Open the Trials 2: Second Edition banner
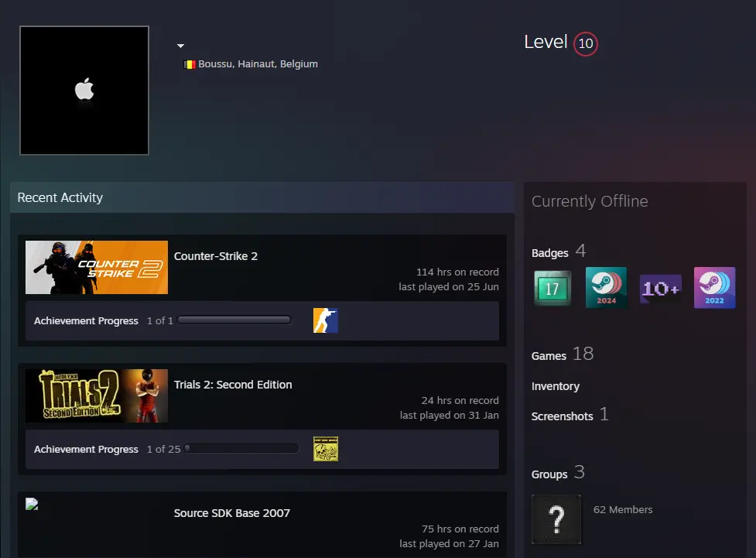The image size is (756, 558). click(x=97, y=395)
